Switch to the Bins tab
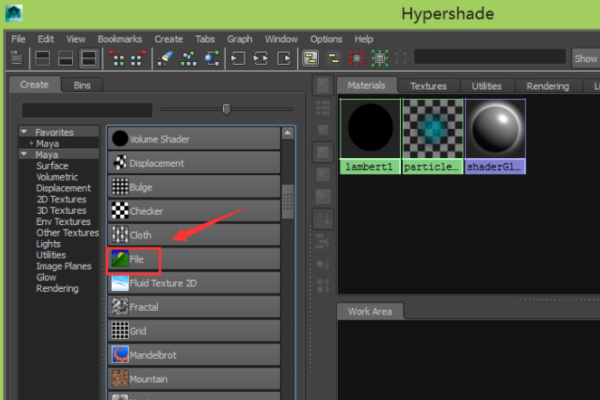The width and height of the screenshot is (600, 400). click(x=82, y=85)
